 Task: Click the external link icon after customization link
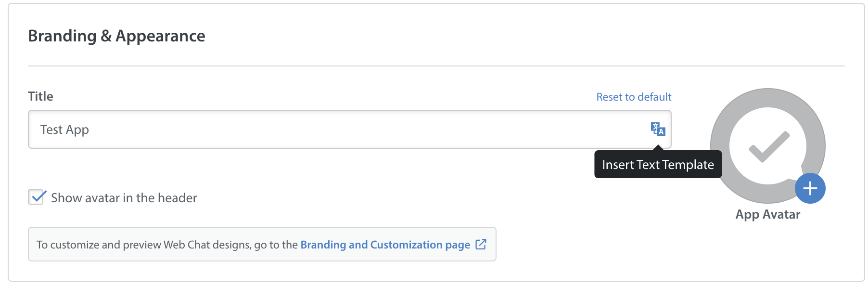coord(481,244)
